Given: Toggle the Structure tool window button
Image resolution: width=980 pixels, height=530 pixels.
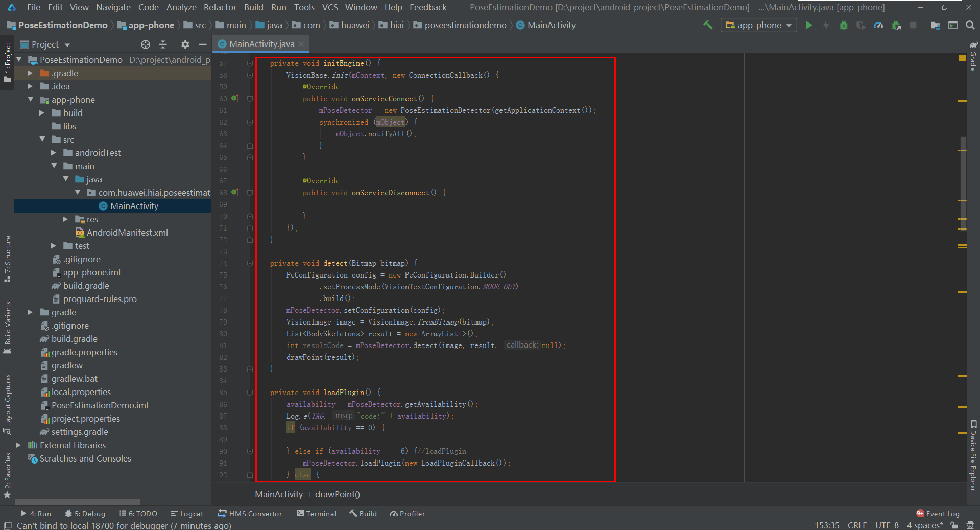Looking at the screenshot, I should pyautogui.click(x=7, y=259).
